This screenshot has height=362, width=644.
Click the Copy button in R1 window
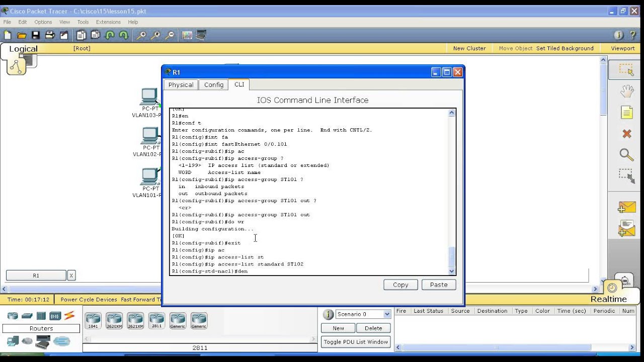pos(400,285)
